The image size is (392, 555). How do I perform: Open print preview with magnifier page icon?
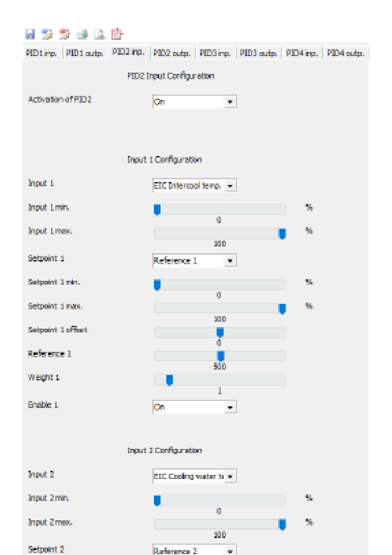[99, 34]
